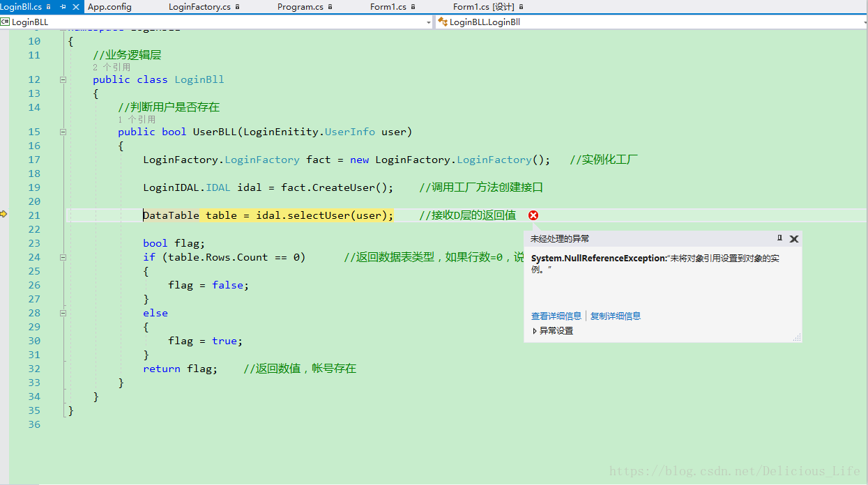Select the LoginBll.cs tab

(x=22, y=7)
